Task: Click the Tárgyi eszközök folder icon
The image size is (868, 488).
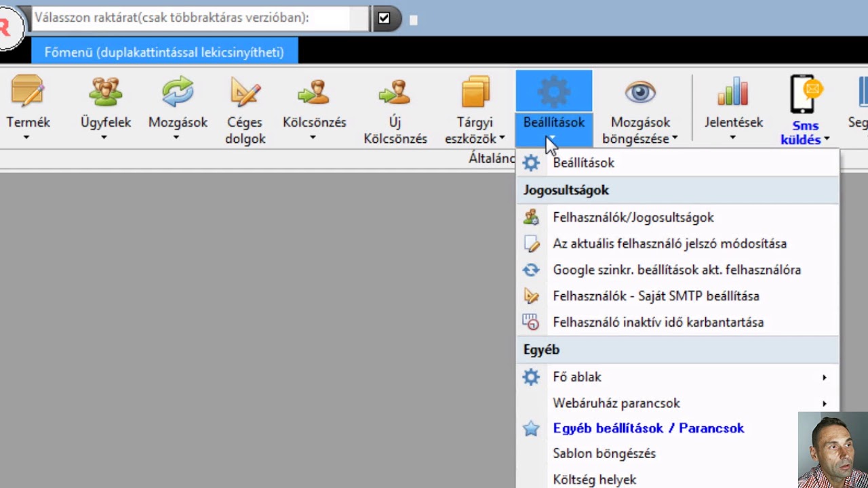Action: coord(475,91)
